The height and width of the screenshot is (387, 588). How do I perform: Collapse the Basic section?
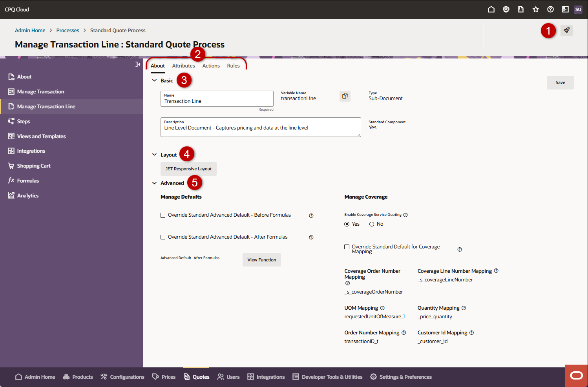pyautogui.click(x=154, y=80)
